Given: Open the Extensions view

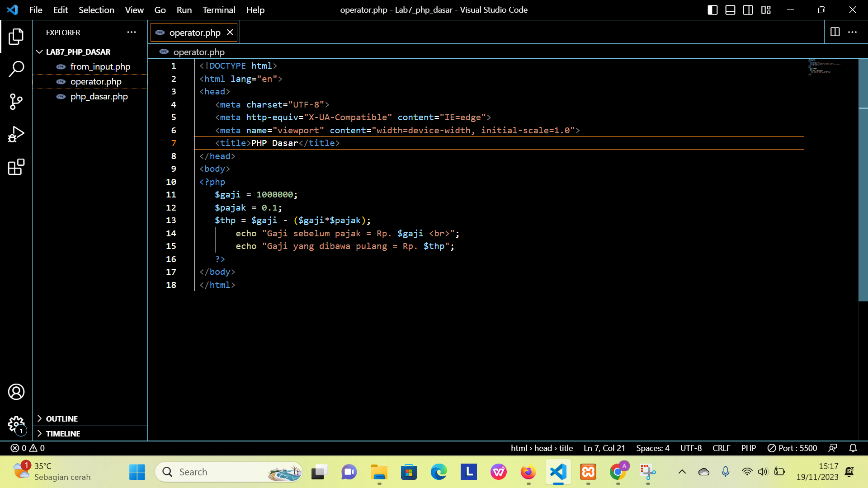Looking at the screenshot, I should (16, 167).
